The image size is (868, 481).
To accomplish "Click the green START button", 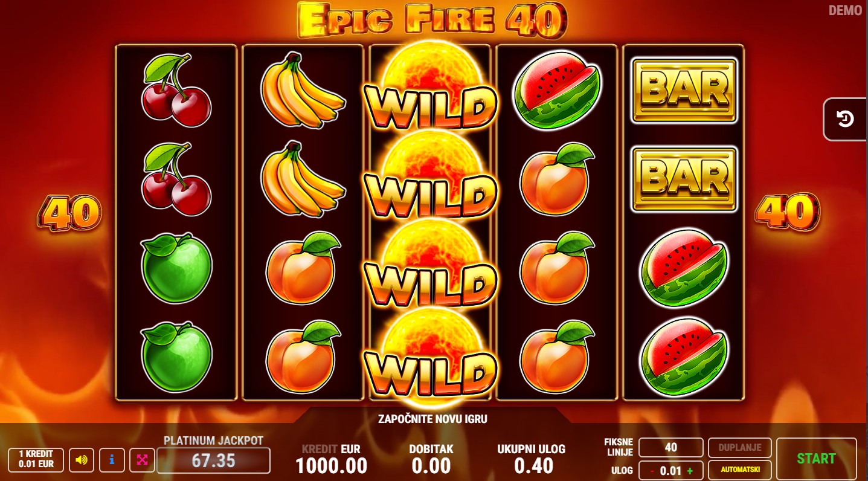I will 816,459.
